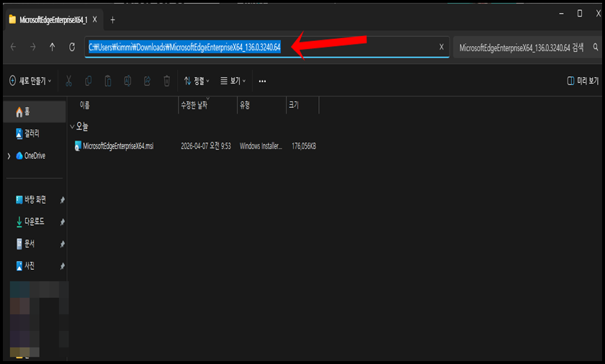Image resolution: width=605 pixels, height=364 pixels.
Task: Click pin icon next to 사진
Action: tap(62, 266)
